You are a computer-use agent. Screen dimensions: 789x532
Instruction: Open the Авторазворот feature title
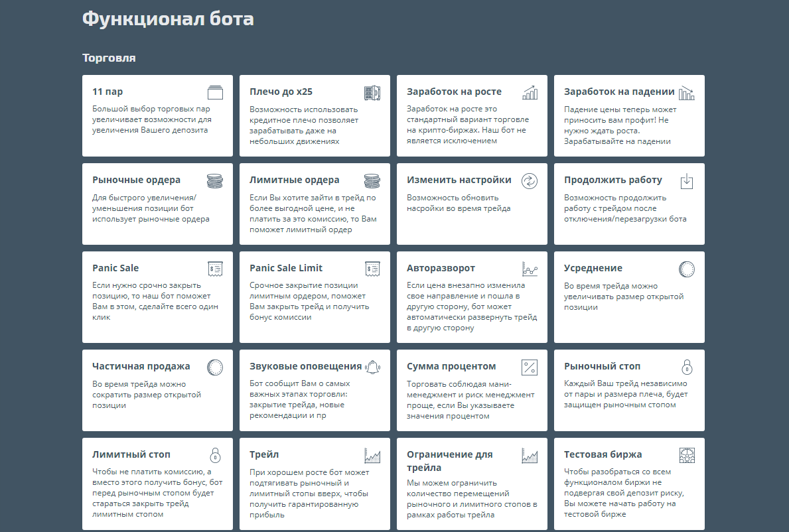tap(441, 268)
